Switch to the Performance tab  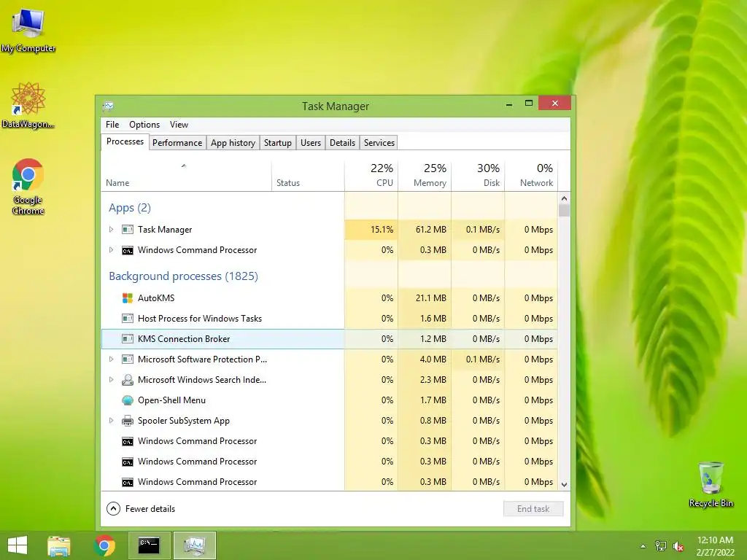point(177,143)
